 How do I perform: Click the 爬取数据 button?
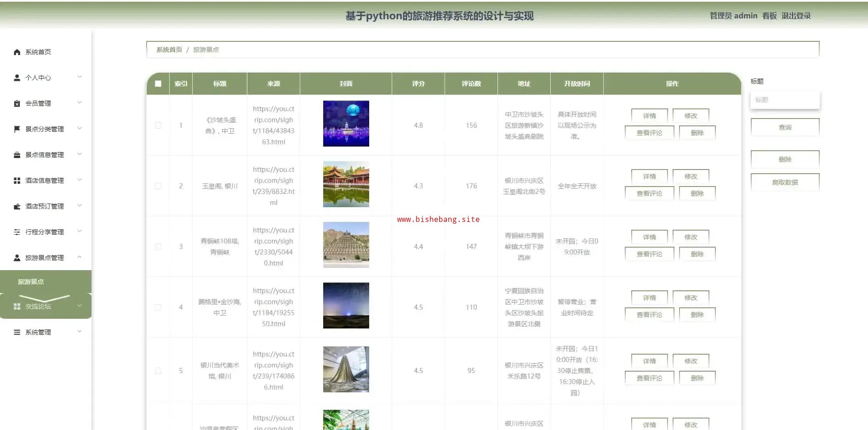785,182
